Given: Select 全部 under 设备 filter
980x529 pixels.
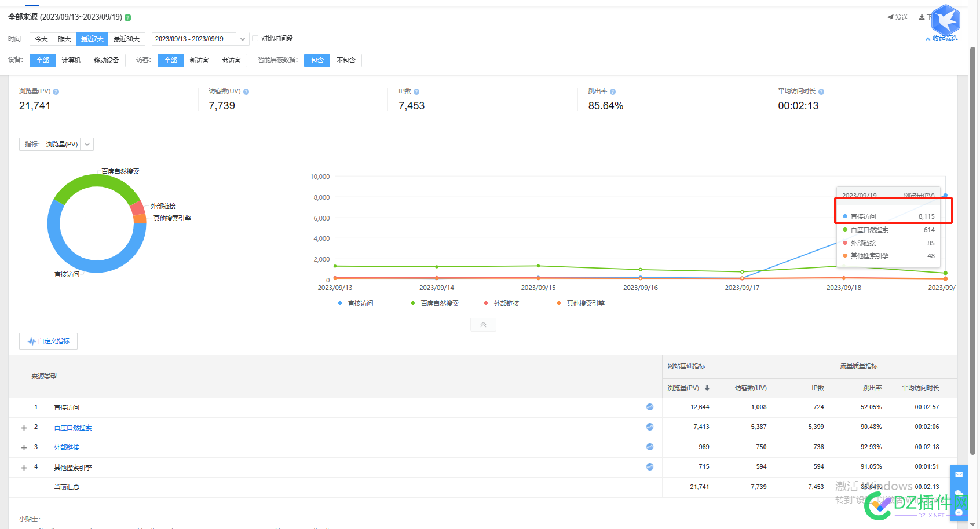Looking at the screenshot, I should point(43,60).
